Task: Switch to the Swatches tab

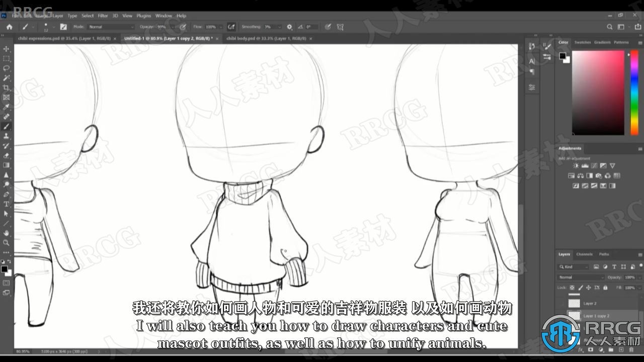Action: tap(583, 42)
